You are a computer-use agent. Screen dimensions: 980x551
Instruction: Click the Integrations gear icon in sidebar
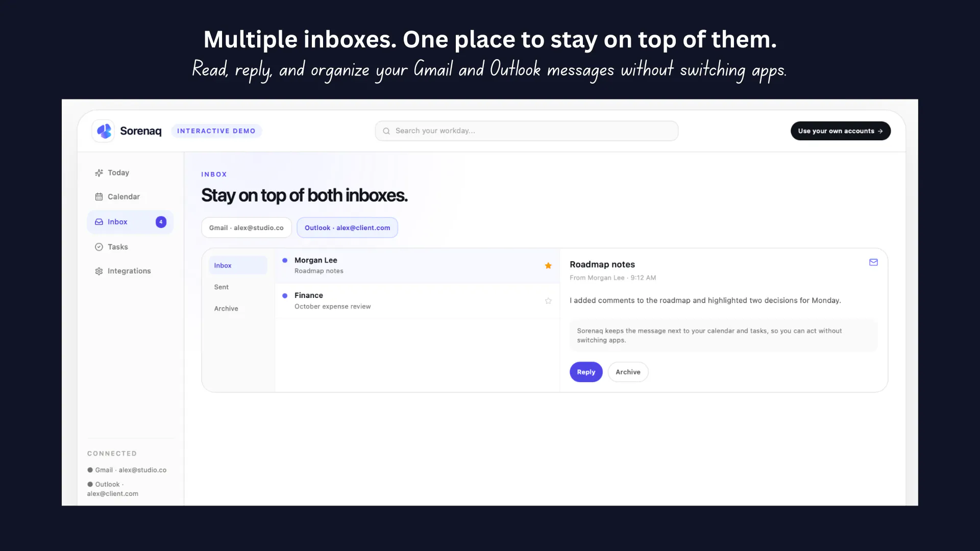99,271
